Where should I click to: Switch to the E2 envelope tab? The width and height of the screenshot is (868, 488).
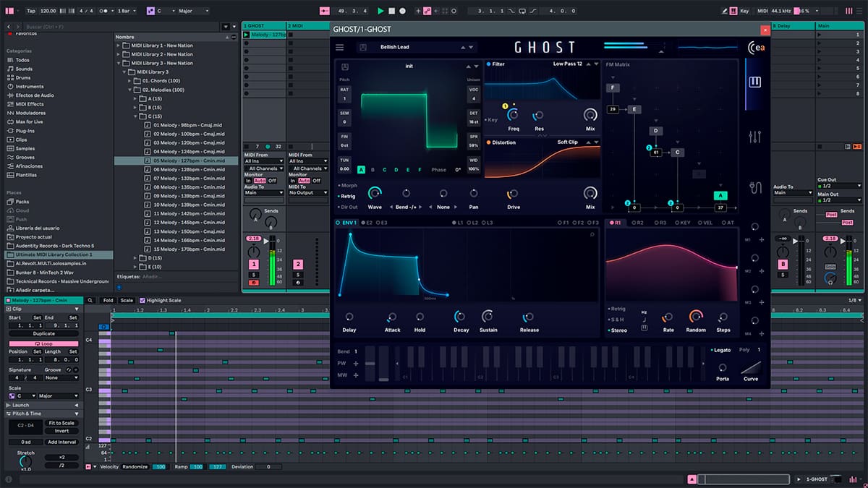coord(367,223)
